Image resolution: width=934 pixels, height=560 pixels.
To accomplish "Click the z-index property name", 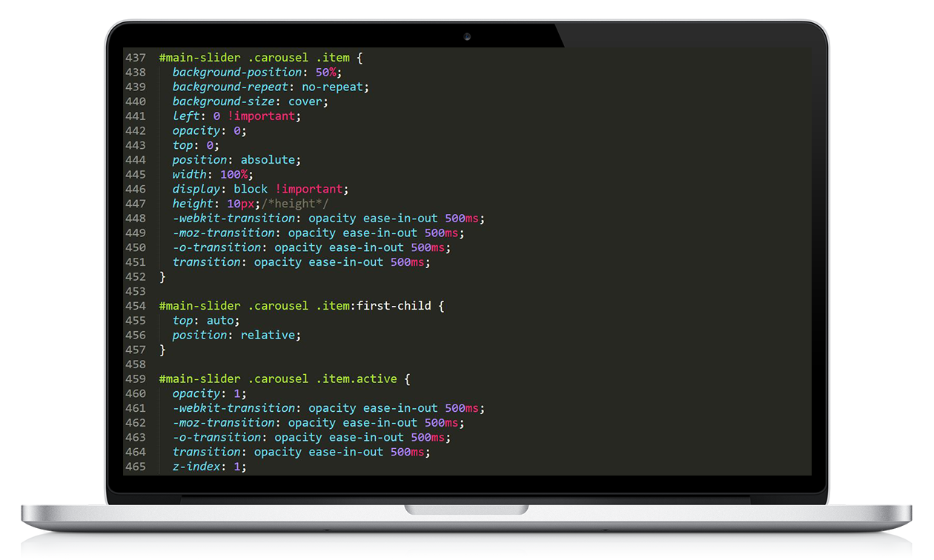I will click(x=196, y=467).
